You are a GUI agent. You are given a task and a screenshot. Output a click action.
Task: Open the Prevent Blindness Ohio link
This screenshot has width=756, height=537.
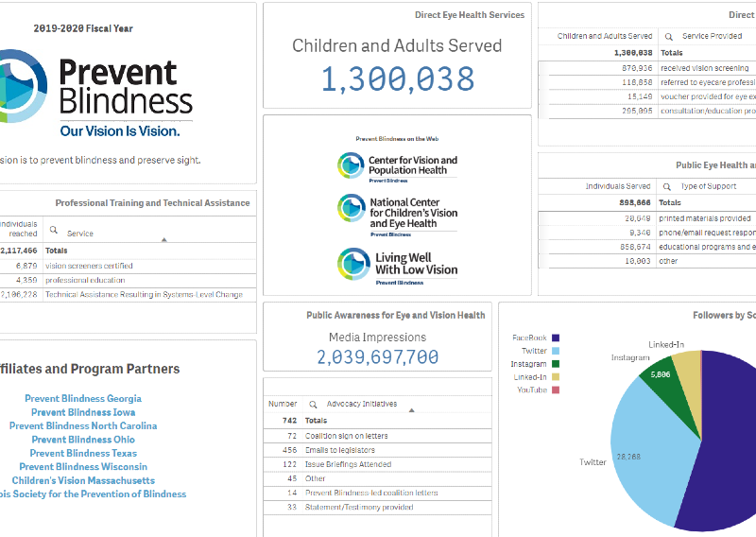83,440
